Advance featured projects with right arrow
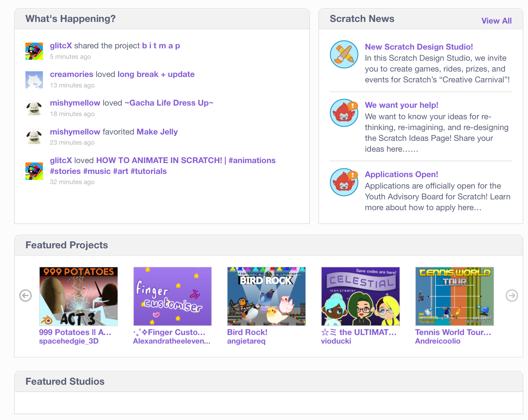 pos(511,295)
